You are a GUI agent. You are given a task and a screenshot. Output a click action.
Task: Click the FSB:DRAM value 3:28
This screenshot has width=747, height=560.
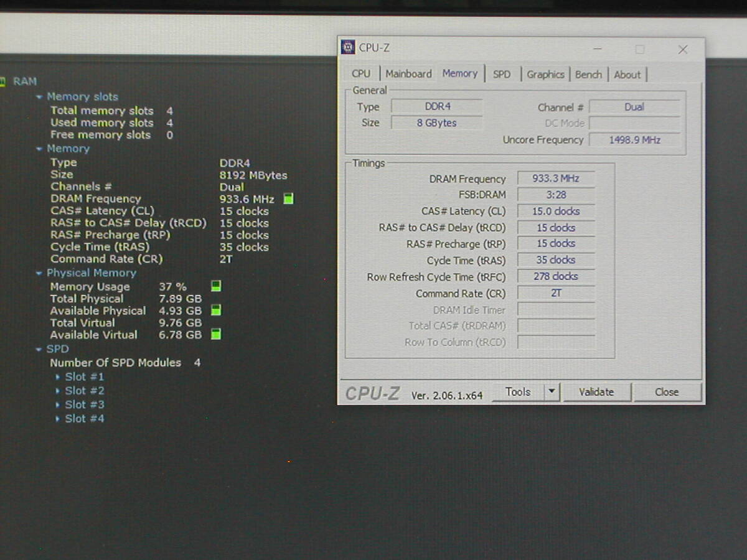tap(556, 195)
